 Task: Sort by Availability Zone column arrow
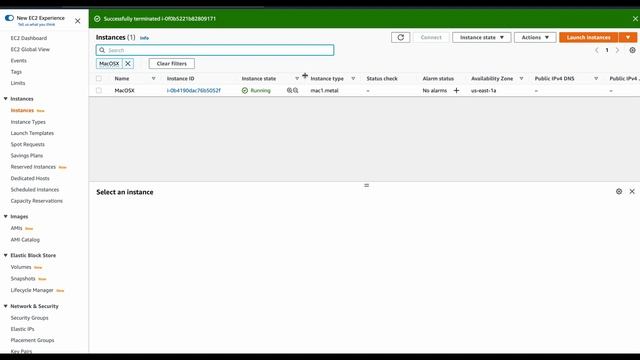click(x=521, y=78)
